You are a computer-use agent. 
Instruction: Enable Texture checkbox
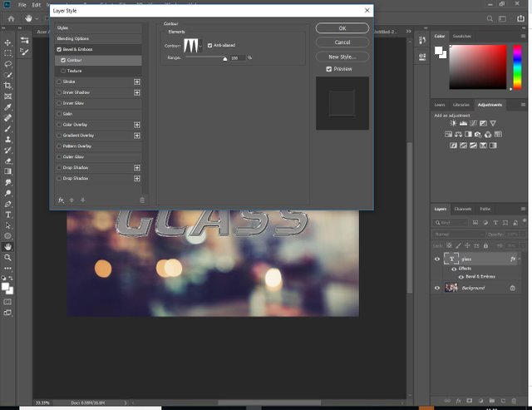pos(63,71)
